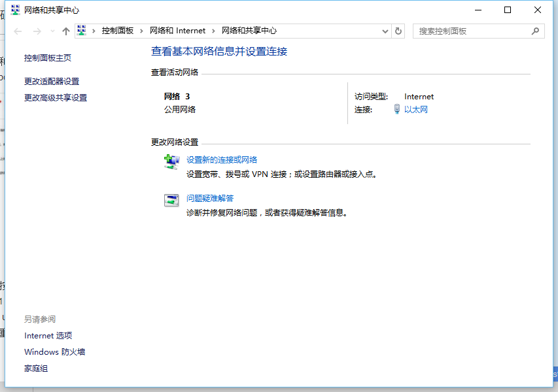Click 控制面板 in the breadcrumb
The width and height of the screenshot is (558, 392).
click(x=118, y=31)
